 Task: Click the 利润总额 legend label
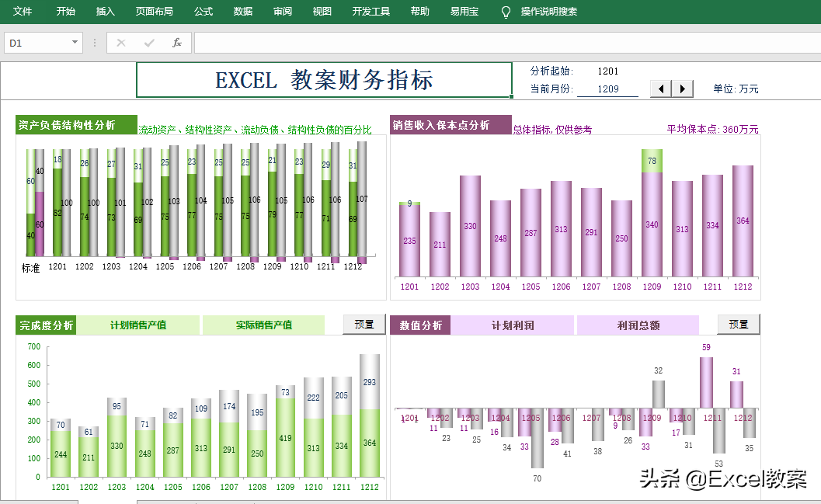point(638,325)
